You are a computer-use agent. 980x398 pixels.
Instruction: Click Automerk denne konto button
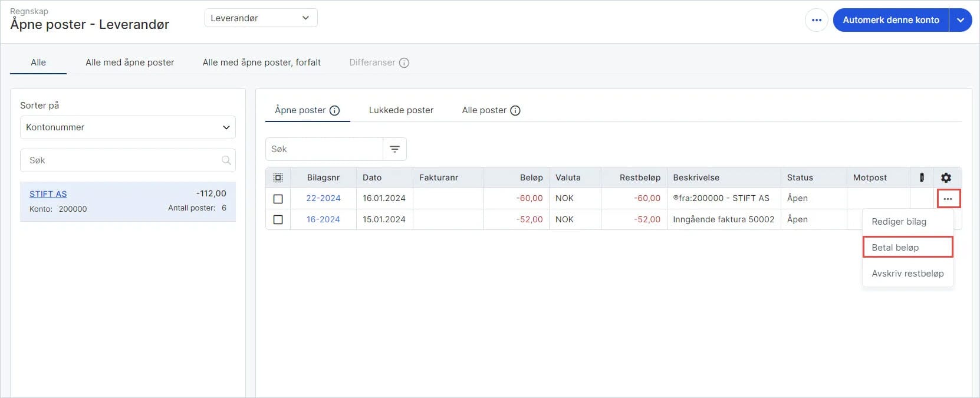[x=890, y=20]
